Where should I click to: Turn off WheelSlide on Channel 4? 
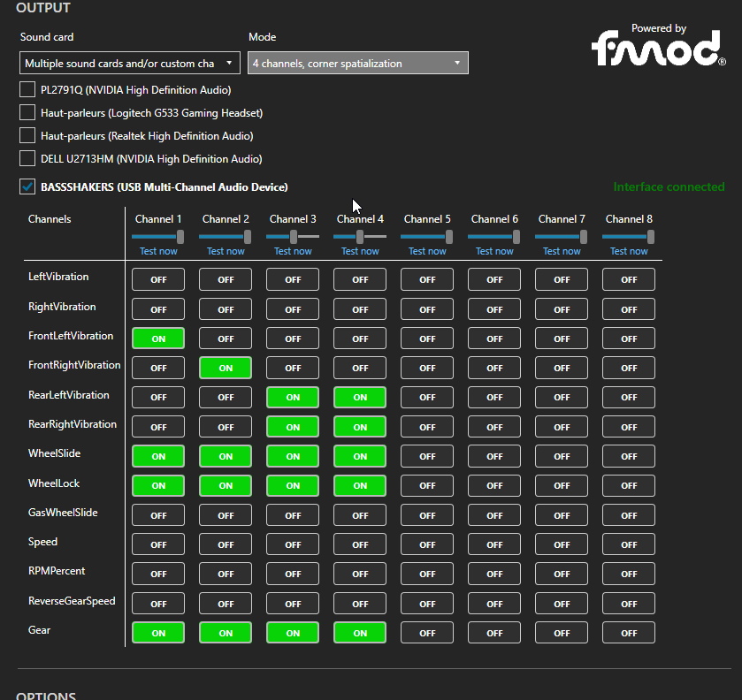point(360,456)
